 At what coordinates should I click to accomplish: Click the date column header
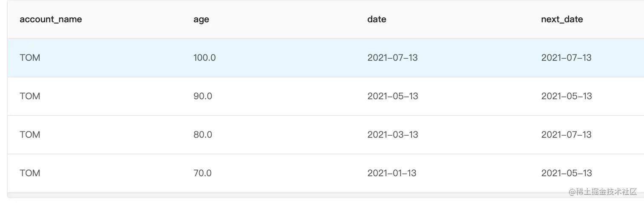pos(377,19)
